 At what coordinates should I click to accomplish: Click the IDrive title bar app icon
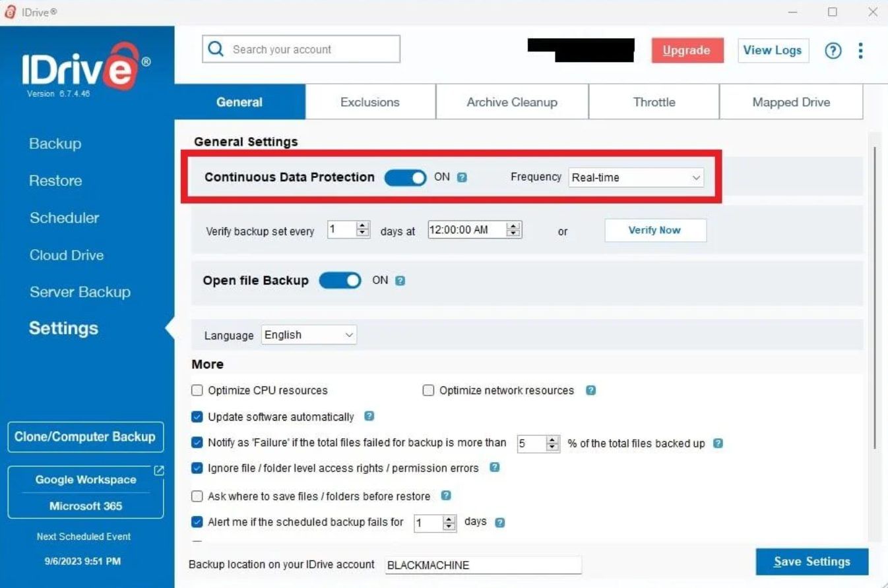(10, 13)
